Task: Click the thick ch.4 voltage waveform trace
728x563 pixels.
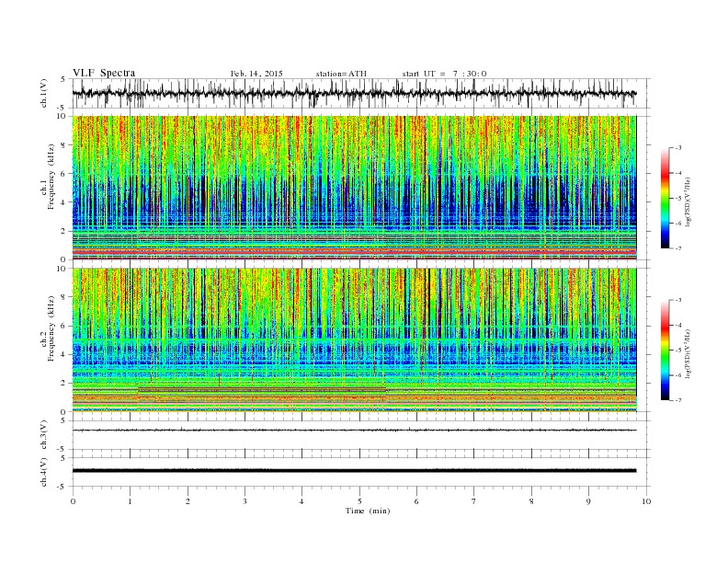Action: (354, 471)
